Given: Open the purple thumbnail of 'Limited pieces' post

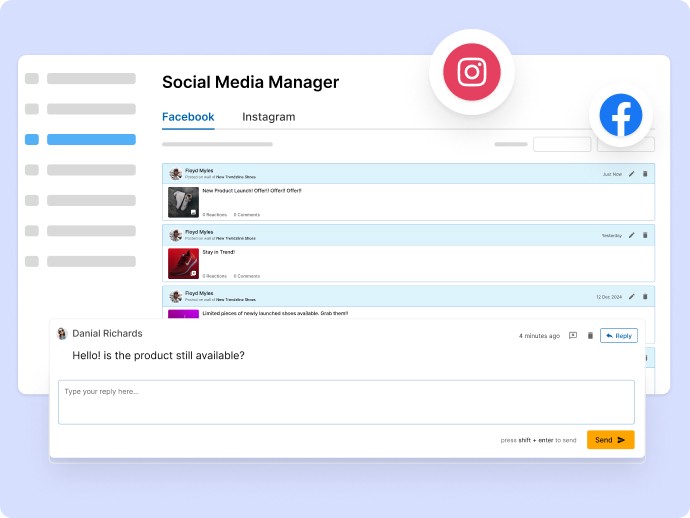Looking at the screenshot, I should tap(183, 314).
